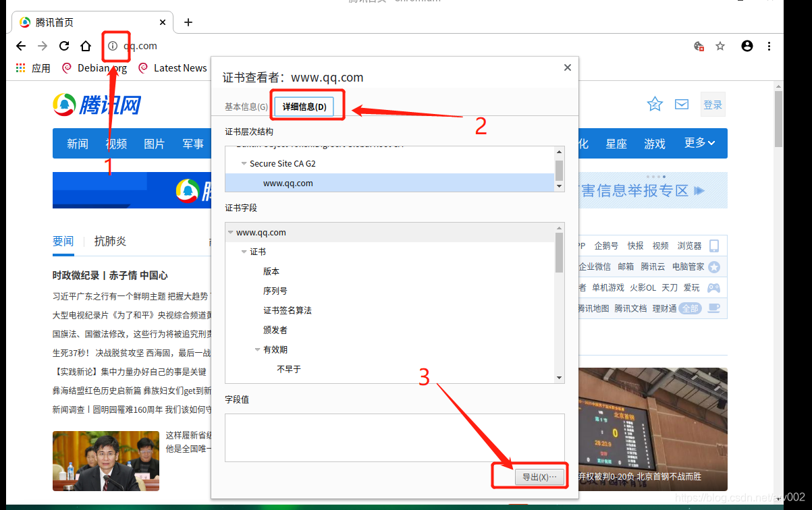Click the blue star favorite icon beside mail
Image resolution: width=812 pixels, height=510 pixels.
[655, 104]
